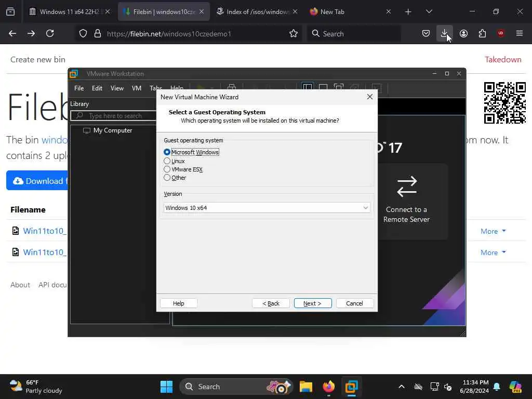532x399 pixels.
Task: Click the Windows taskbar Search box
Action: tap(236, 387)
